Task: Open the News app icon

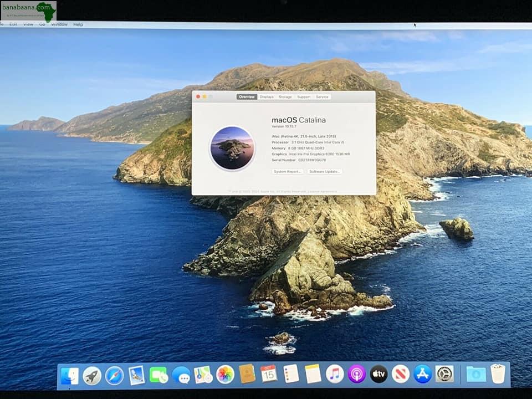Action: tap(401, 374)
